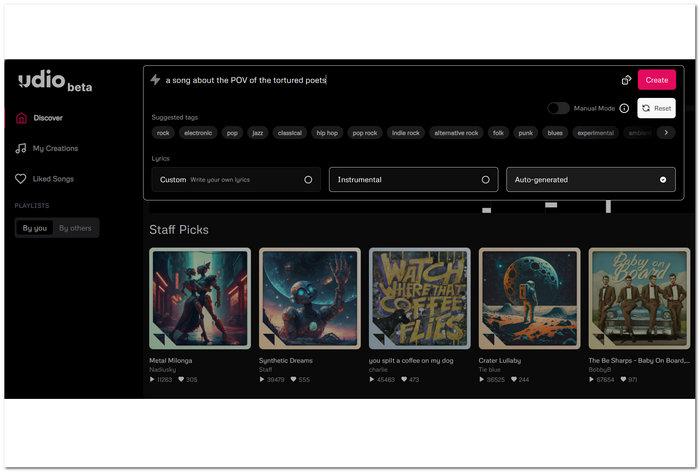Click the Metal Milonga song title
The height and width of the screenshot is (472, 700).
click(x=171, y=360)
